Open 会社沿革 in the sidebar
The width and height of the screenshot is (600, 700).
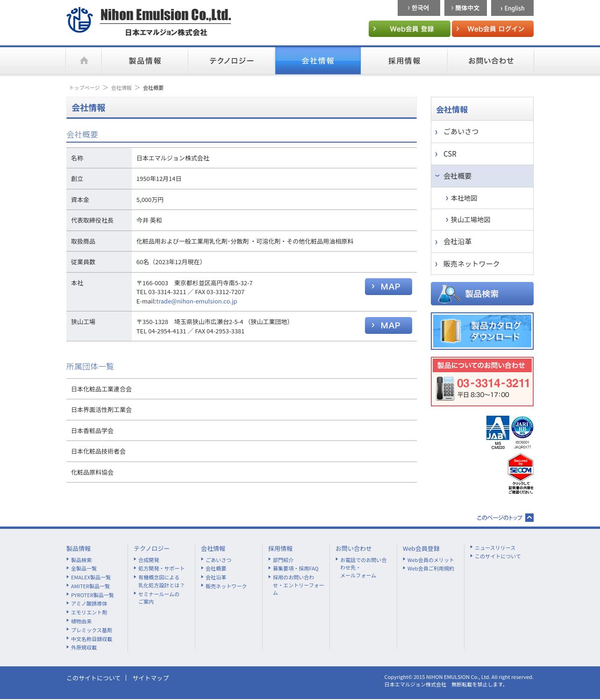pyautogui.click(x=482, y=242)
